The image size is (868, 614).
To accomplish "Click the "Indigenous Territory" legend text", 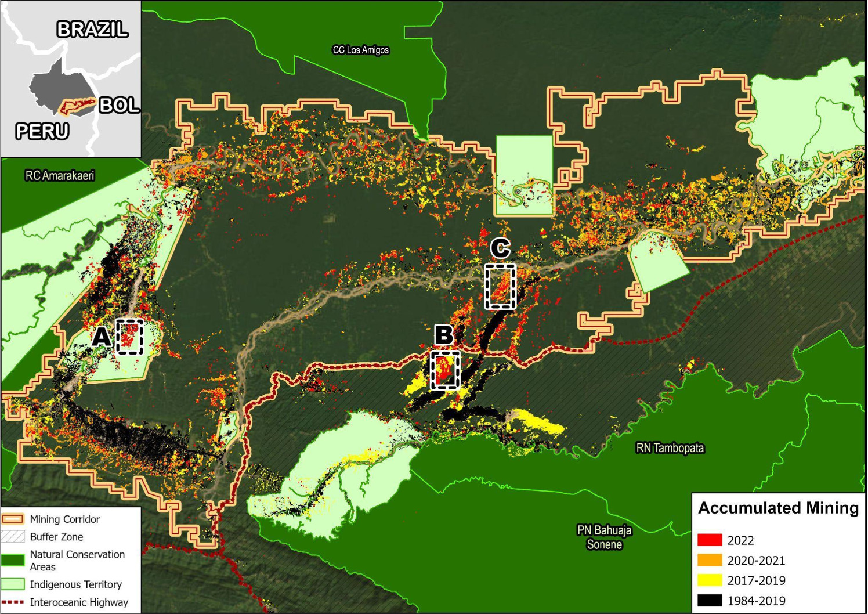I will point(76,584).
